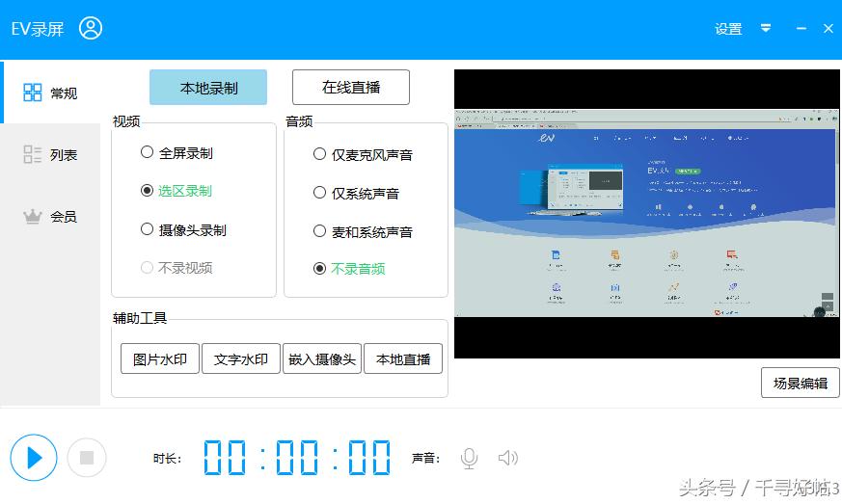This screenshot has height=504, width=842.
Task: Open 设置 settings in the title bar
Action: click(x=728, y=29)
